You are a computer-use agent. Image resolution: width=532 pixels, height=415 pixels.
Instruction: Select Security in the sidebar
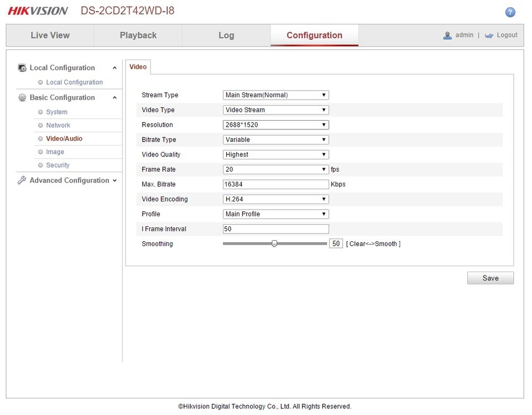click(x=58, y=165)
